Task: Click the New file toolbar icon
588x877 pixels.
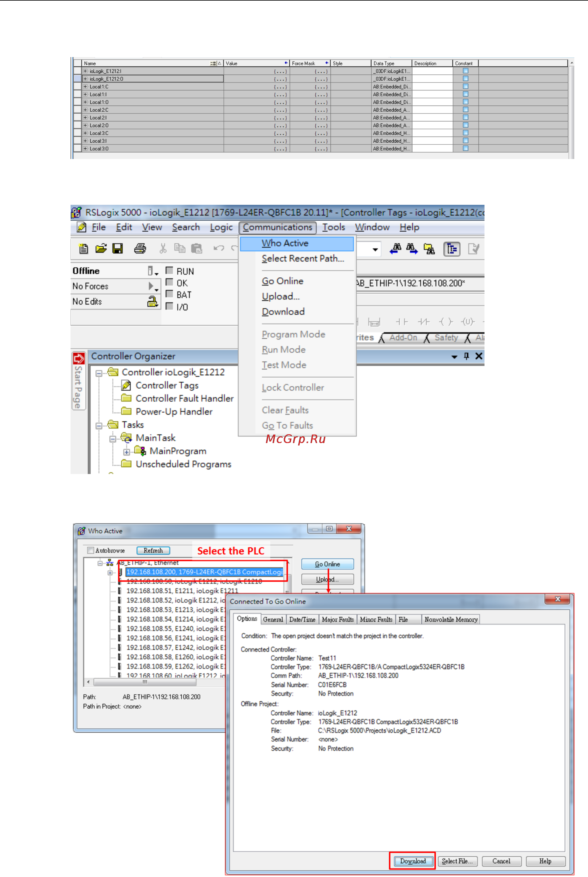Action: coord(83,249)
